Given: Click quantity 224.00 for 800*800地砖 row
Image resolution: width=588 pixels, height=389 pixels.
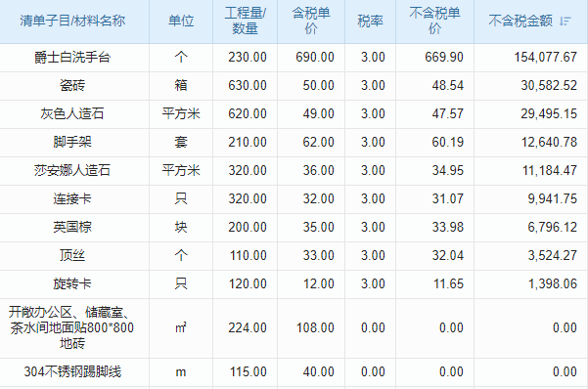Looking at the screenshot, I should 248,328.
